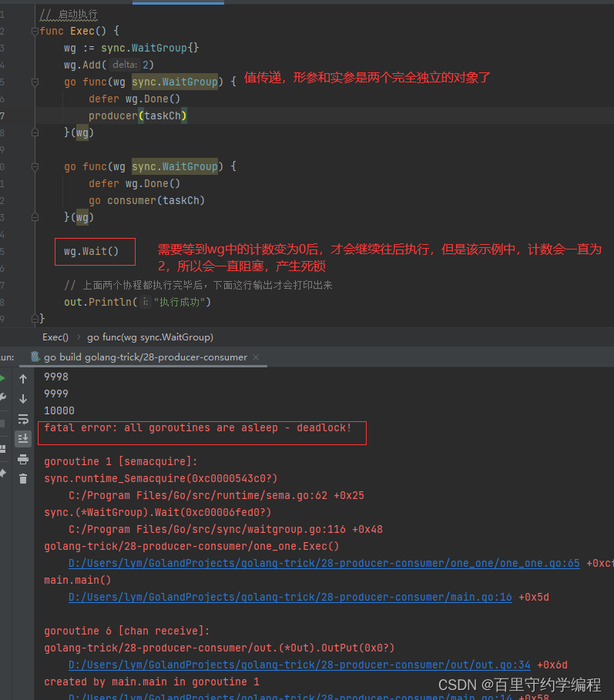Click output line 9999
614x700 pixels.
(56, 394)
